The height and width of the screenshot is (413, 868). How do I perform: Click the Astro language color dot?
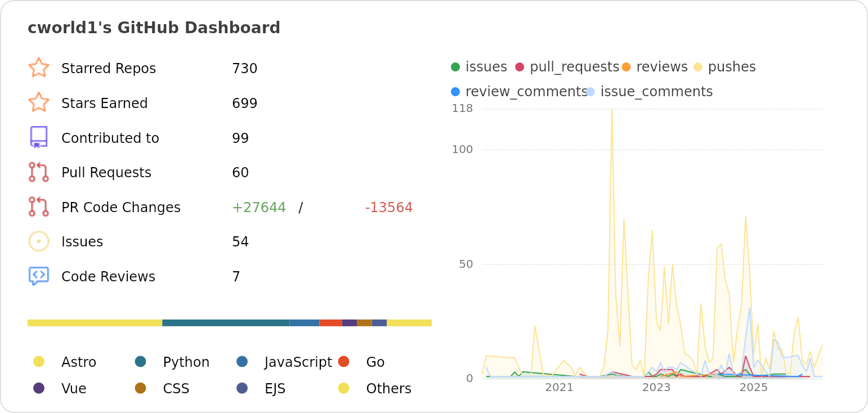click(39, 362)
